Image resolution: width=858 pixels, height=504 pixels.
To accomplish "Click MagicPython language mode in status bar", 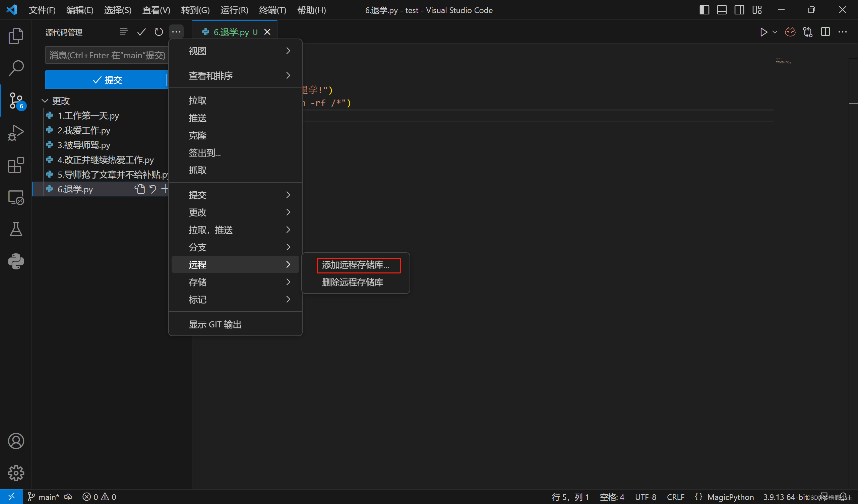I will click(730, 497).
